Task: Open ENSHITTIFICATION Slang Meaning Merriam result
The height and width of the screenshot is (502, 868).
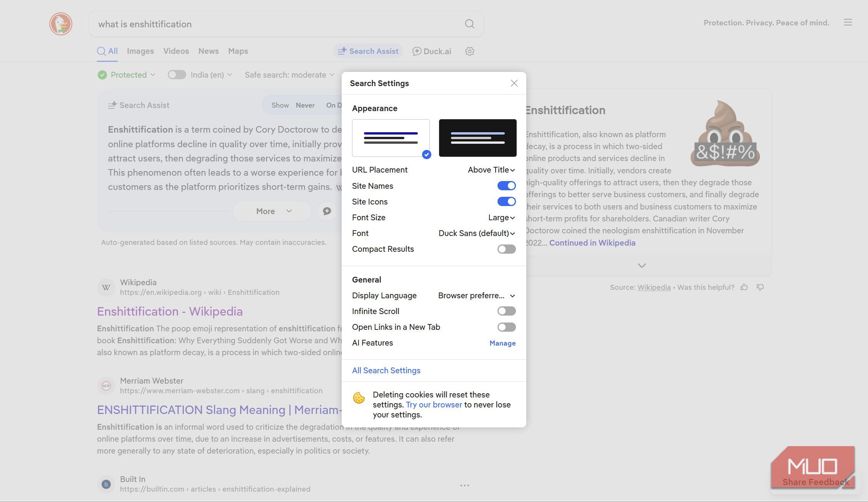Action: [219, 410]
